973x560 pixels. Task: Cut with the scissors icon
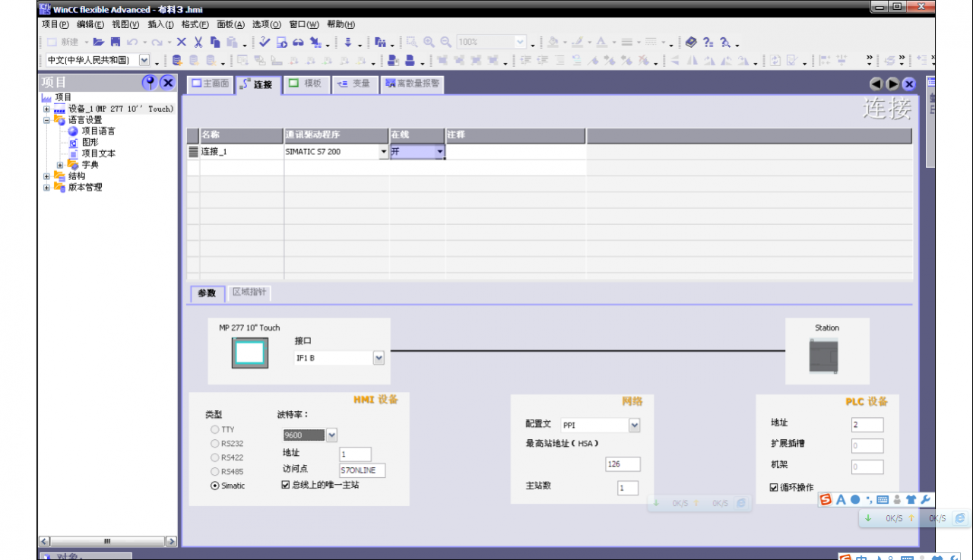[x=198, y=42]
